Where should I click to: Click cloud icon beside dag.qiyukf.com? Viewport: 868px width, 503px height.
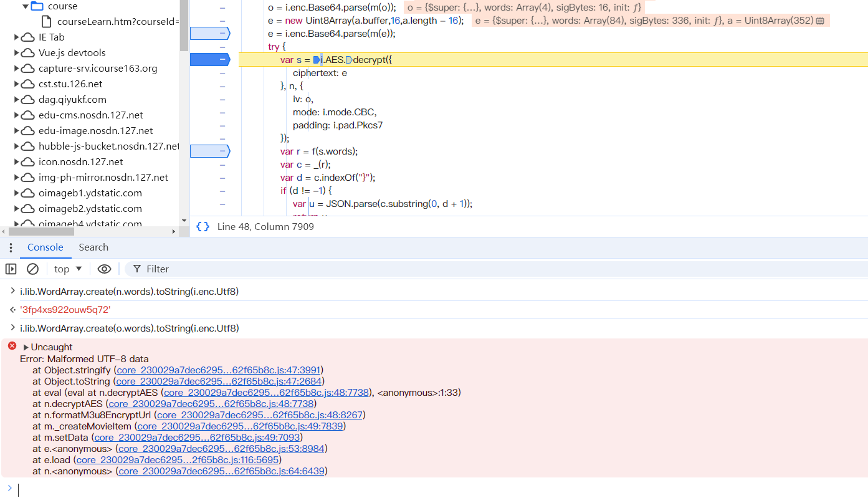pyautogui.click(x=28, y=100)
